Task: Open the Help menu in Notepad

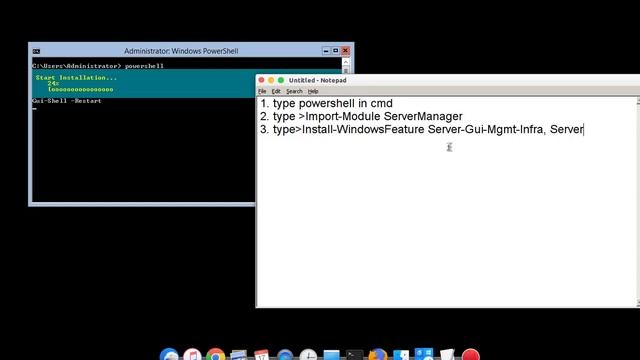Action: pos(313,91)
